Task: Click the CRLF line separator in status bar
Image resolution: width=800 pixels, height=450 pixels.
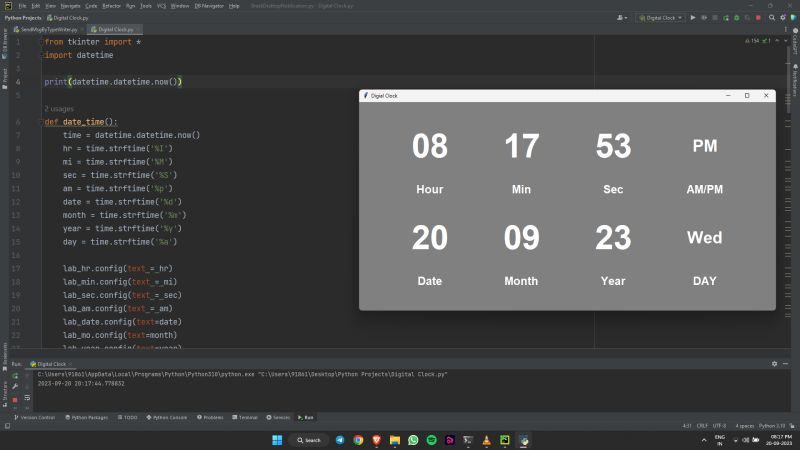Action: point(702,426)
